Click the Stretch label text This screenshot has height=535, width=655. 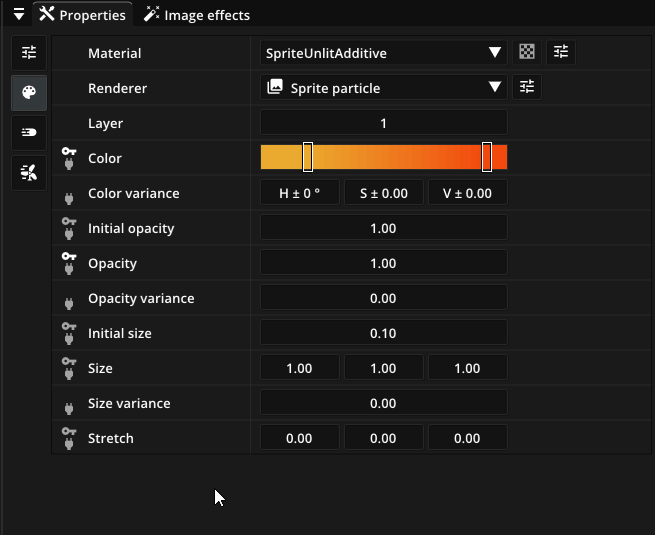point(111,438)
